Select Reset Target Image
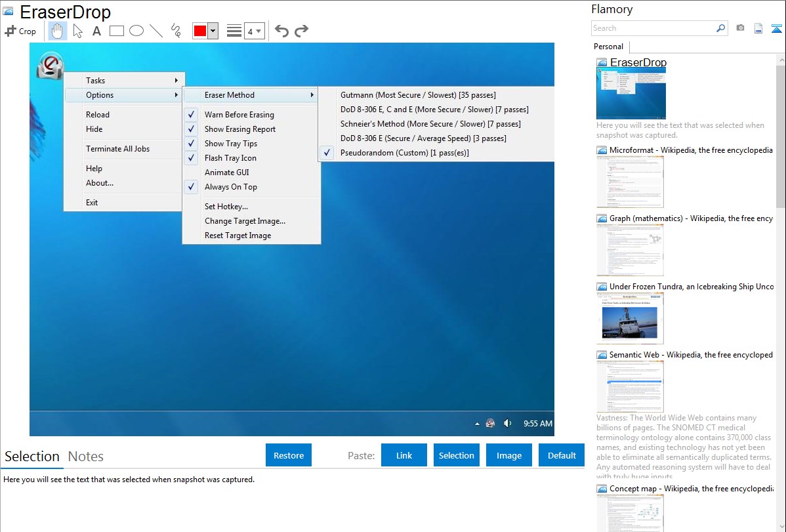Viewport: 786px width, 532px height. (x=251, y=235)
